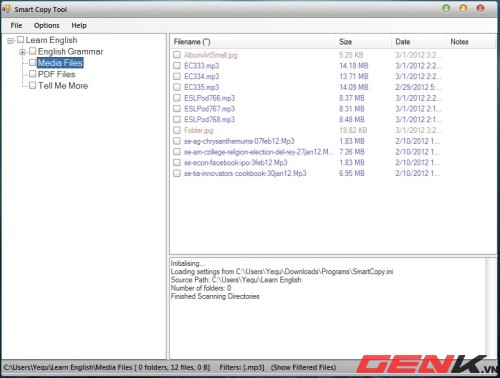Select file name se-econ-facebook-ipo-3feb12.Mp3

(x=235, y=162)
